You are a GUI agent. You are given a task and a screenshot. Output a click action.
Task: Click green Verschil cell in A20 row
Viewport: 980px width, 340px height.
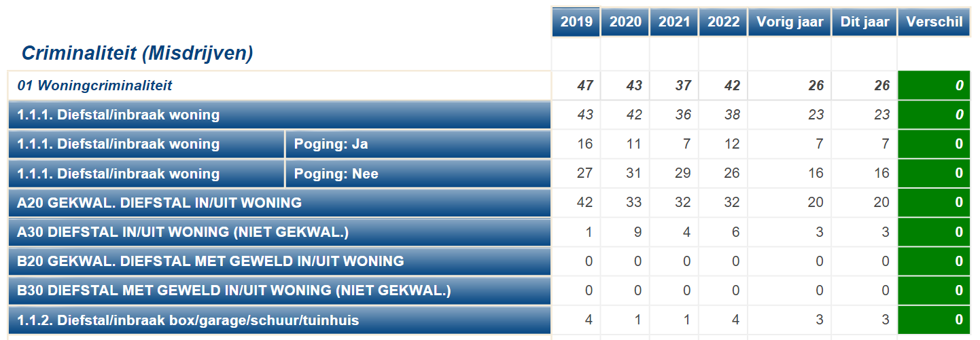click(x=934, y=203)
